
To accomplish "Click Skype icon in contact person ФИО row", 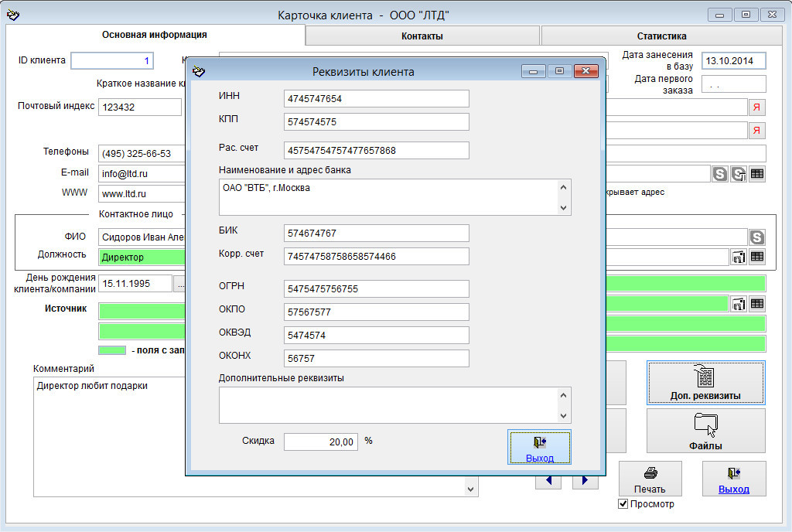I will [x=757, y=237].
